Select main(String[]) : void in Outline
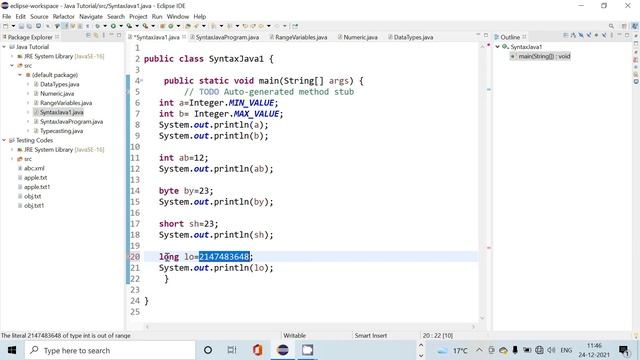 click(x=544, y=56)
